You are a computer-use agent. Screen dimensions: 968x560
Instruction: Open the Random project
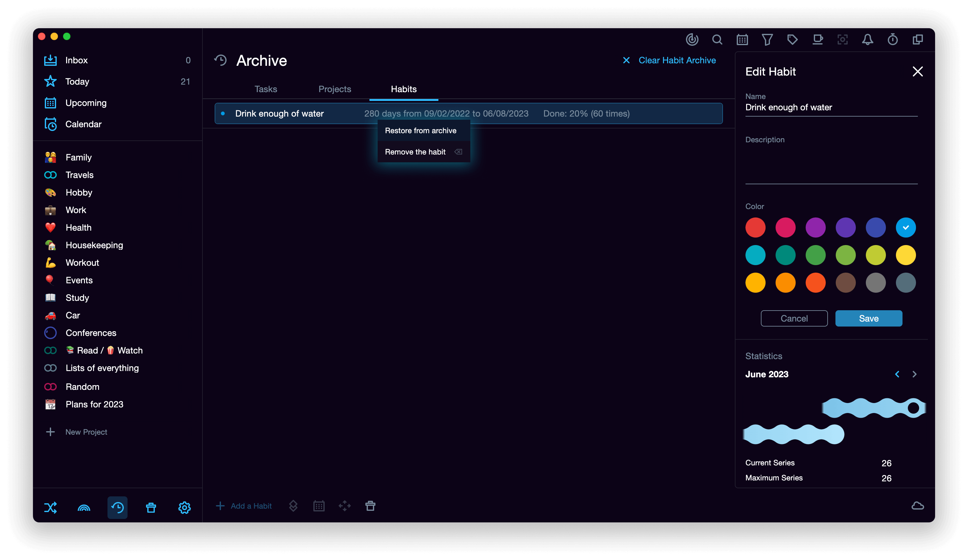(118, 387)
